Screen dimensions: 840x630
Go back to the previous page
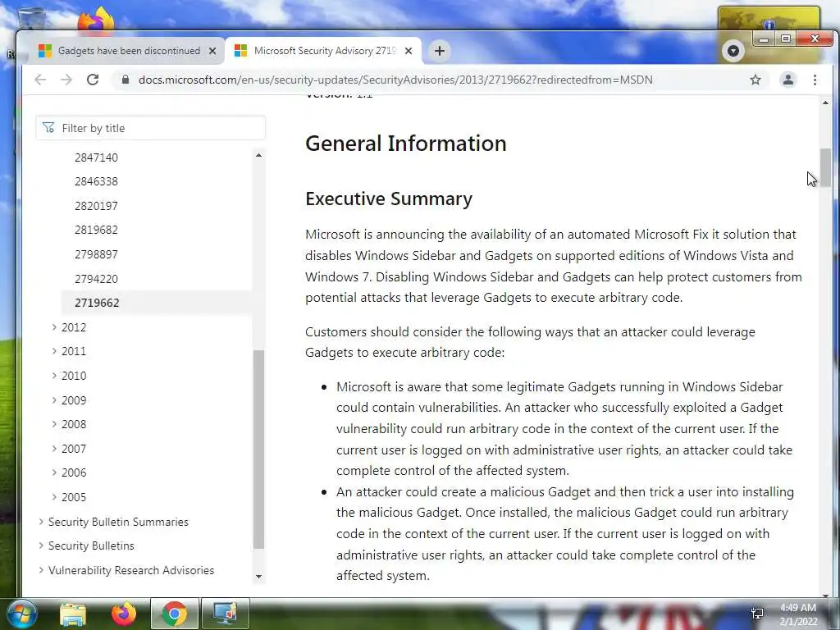(40, 80)
